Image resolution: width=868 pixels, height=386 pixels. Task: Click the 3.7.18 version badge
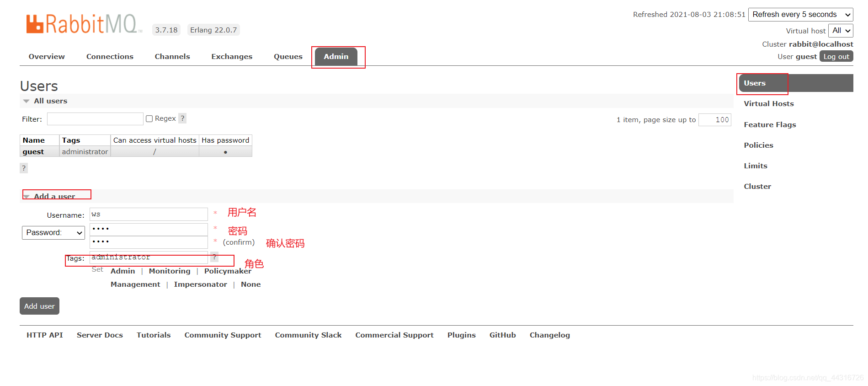tap(166, 30)
